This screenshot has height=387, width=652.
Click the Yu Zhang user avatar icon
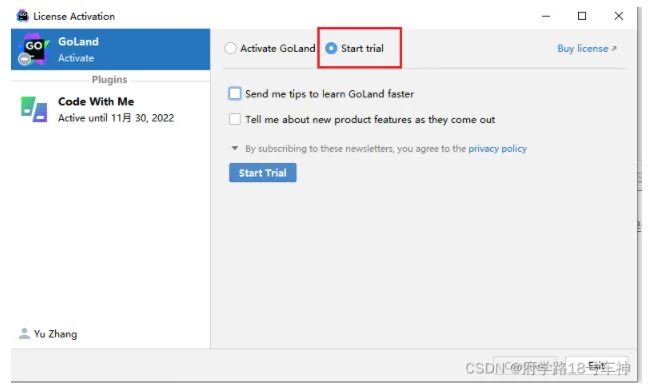coord(25,333)
